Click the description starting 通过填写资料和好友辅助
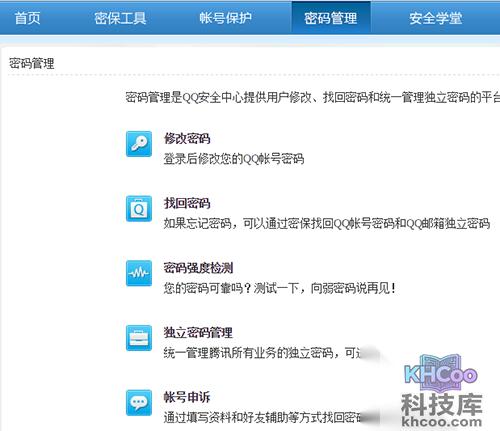Screen dimensions: 500x431 pyautogui.click(x=263, y=418)
